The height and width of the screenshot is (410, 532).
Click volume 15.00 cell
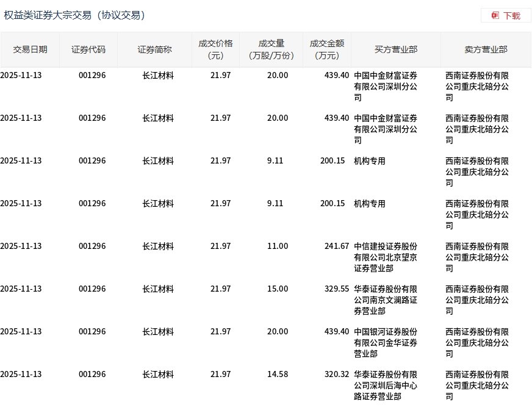coord(278,289)
